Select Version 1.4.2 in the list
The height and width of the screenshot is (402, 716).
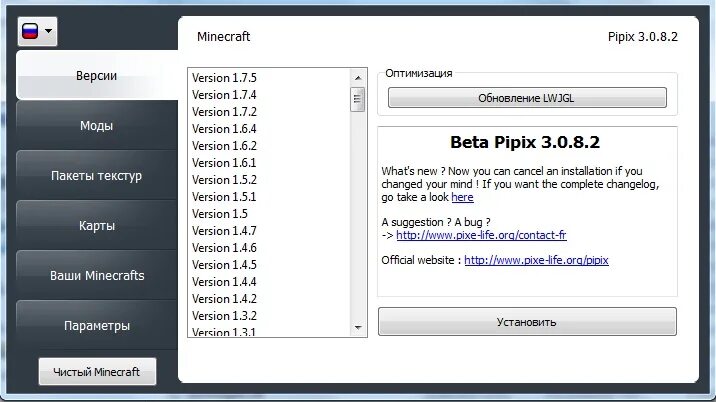click(269, 299)
